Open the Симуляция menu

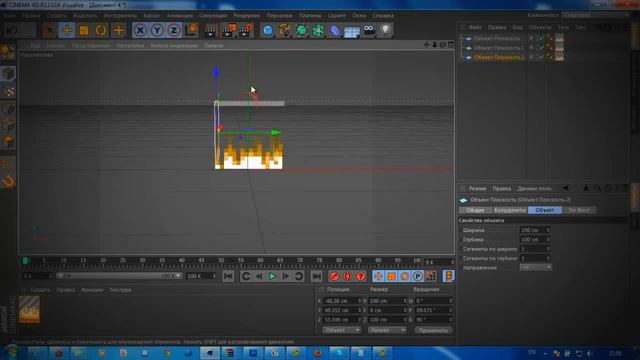point(213,16)
